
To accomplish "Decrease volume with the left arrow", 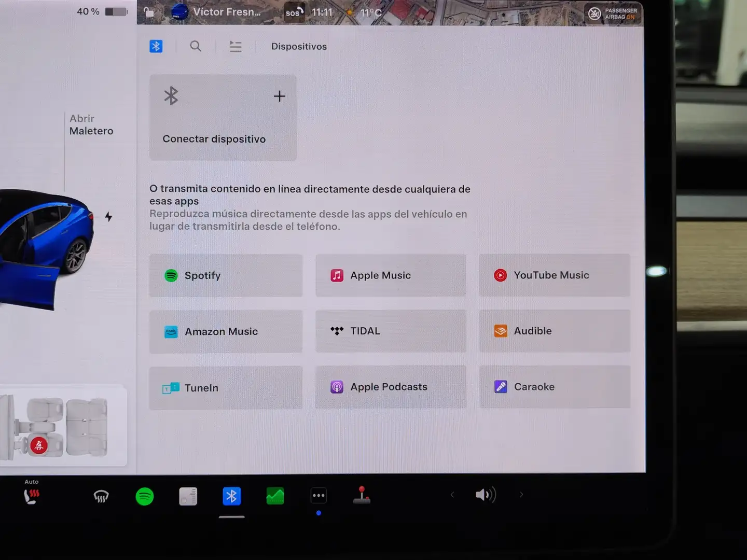I will tap(452, 495).
